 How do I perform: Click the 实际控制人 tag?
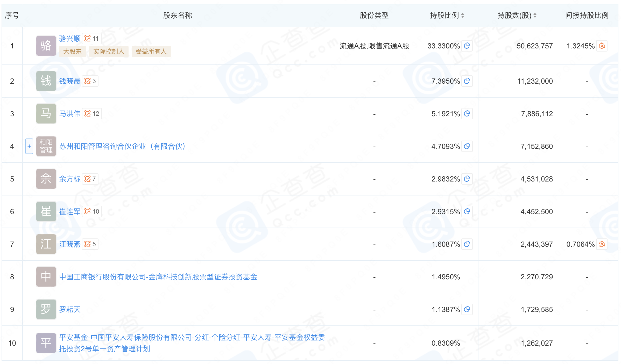coord(109,52)
